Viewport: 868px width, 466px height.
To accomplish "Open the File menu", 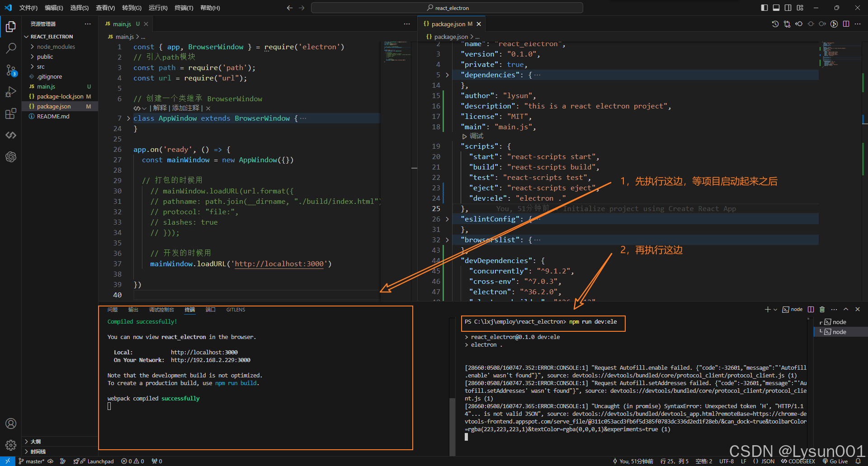I will point(28,8).
